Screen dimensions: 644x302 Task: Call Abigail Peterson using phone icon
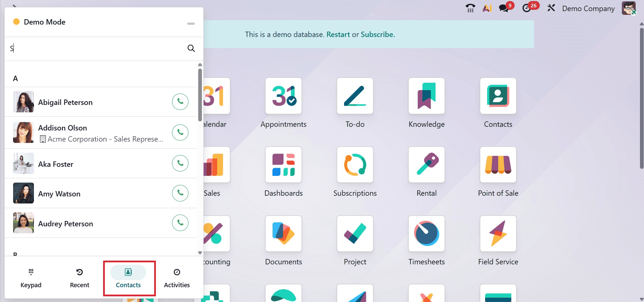point(180,102)
